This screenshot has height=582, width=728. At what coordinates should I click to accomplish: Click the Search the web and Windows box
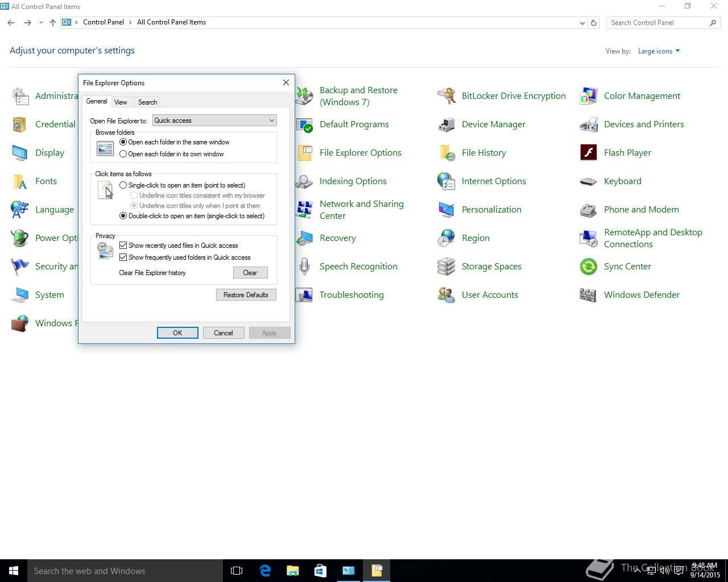coord(125,571)
